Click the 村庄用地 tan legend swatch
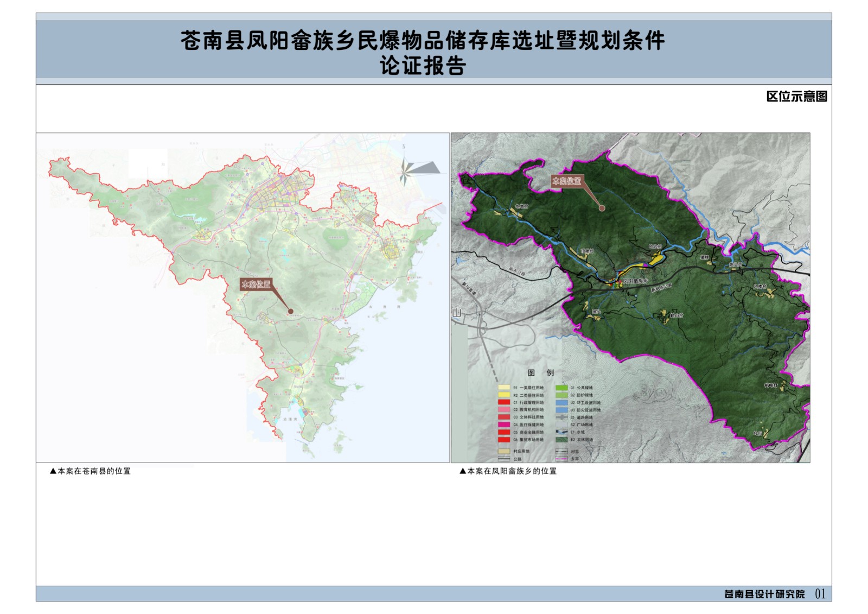Image resolution: width=868 pixels, height=614 pixels. (504, 451)
